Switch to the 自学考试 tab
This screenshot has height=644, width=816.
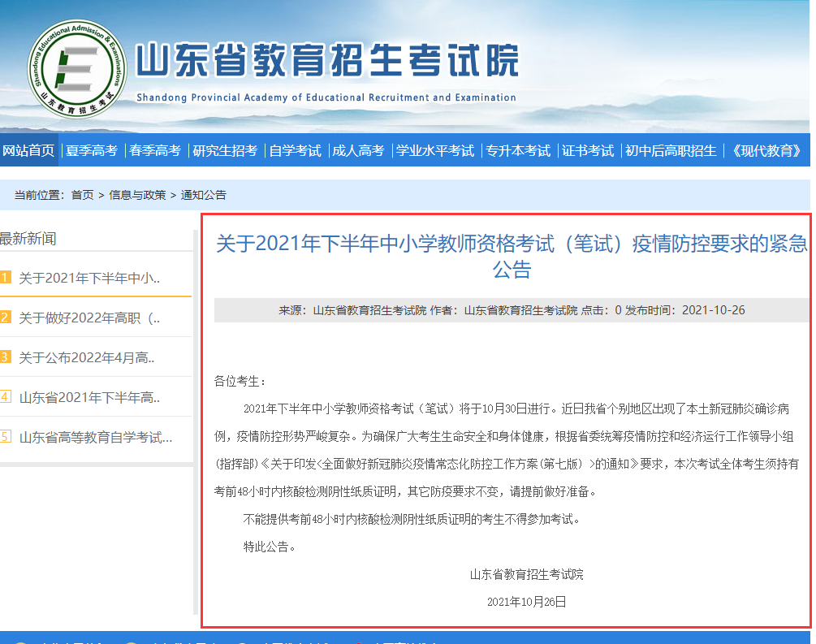(295, 150)
